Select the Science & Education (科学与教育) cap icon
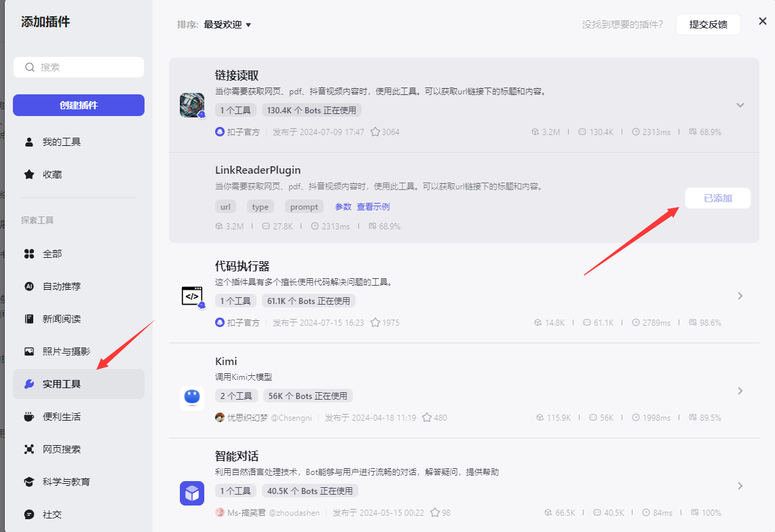 point(29,482)
